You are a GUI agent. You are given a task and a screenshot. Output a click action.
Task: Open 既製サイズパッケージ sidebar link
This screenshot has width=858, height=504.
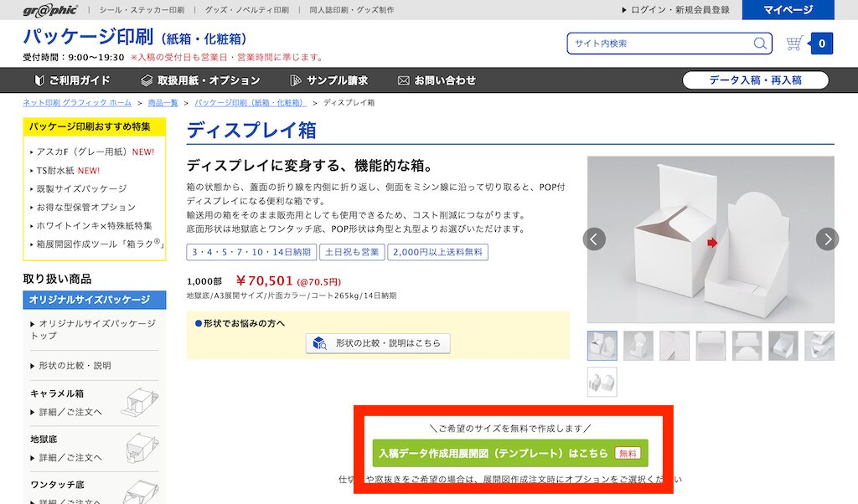(81, 188)
